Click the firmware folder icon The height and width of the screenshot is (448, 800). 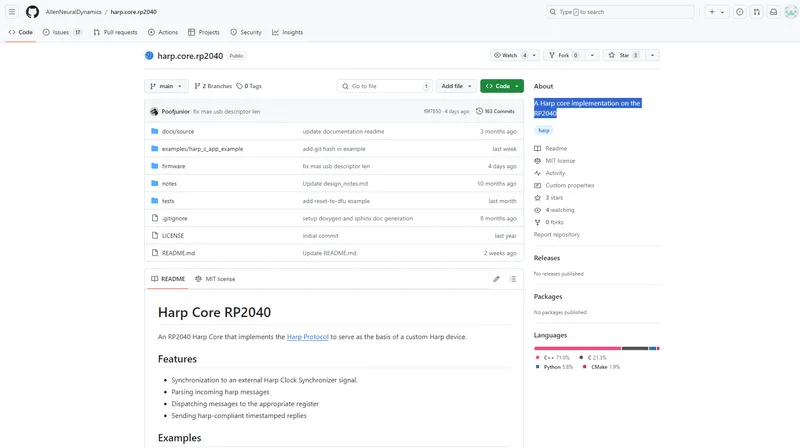click(155, 166)
